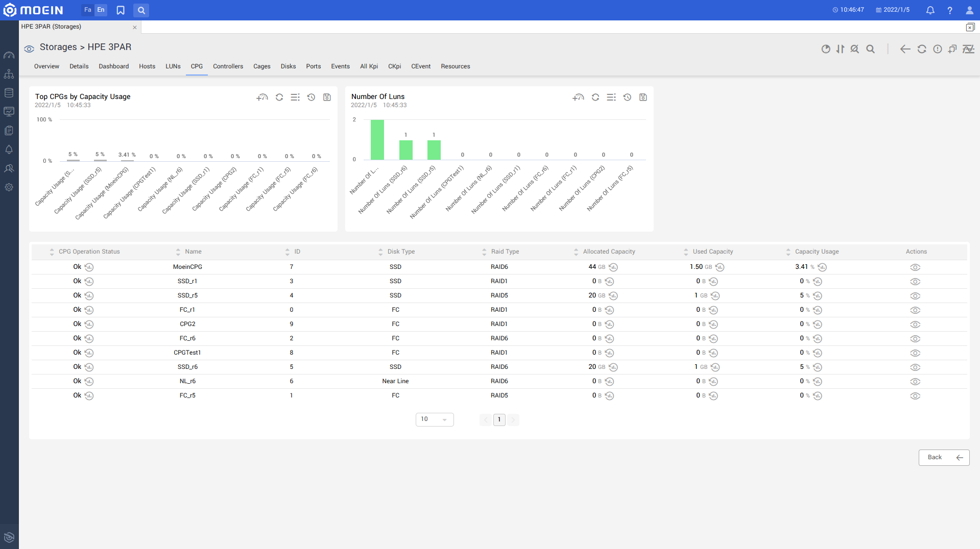Sort table by Name column

(x=178, y=252)
